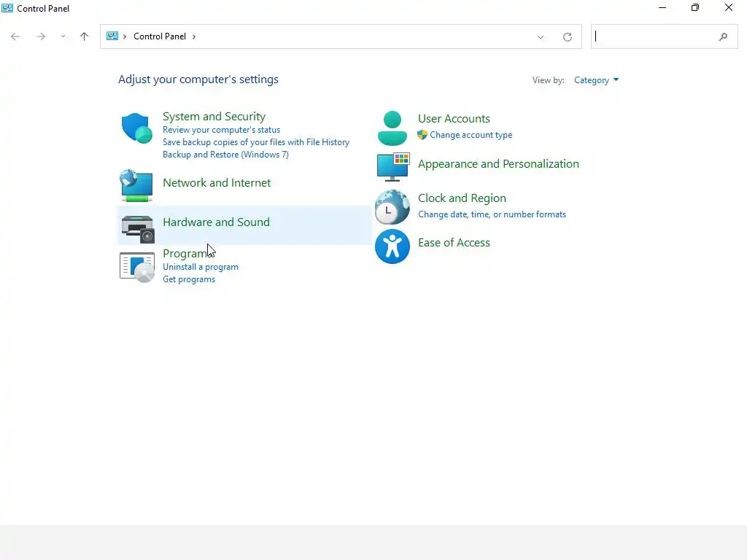Go forward with the forward arrow

[x=41, y=36]
